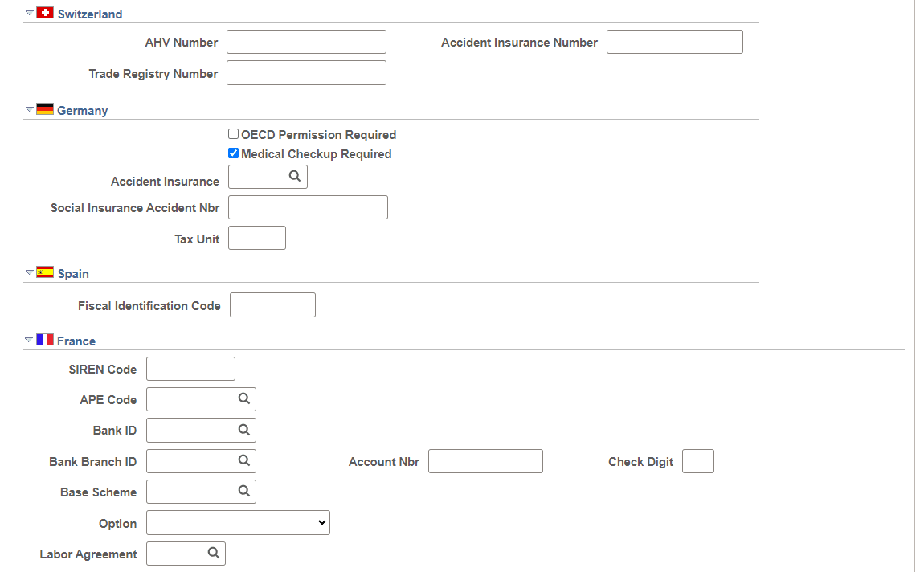Open the Bank Branch ID lookup
The image size is (924, 572).
point(245,460)
